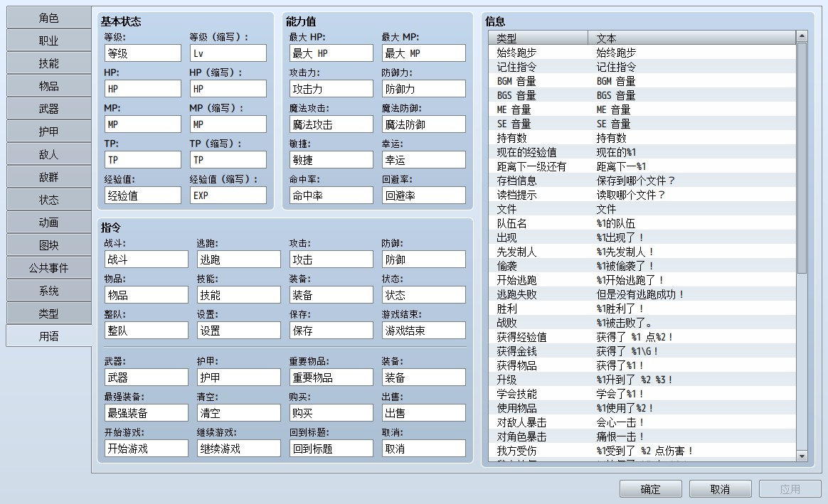
Task: Select the 持有数 row in the list
Action: (x=642, y=139)
